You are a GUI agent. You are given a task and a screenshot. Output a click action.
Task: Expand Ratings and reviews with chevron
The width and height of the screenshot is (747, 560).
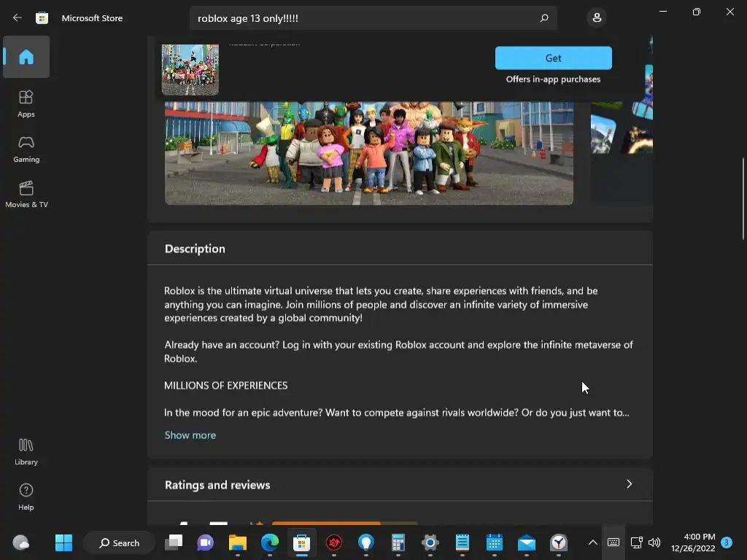(x=630, y=484)
